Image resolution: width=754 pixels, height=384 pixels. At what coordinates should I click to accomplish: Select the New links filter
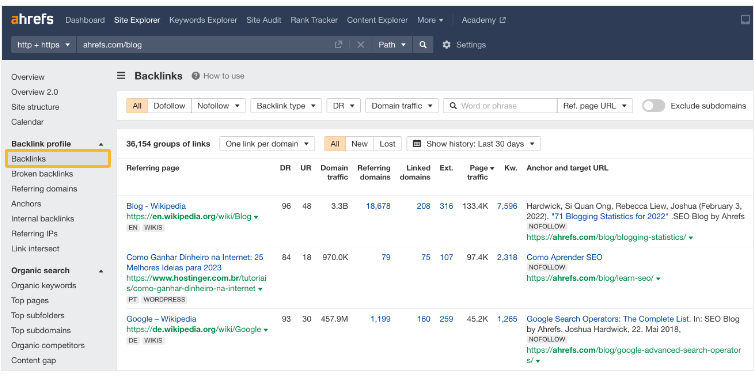point(359,144)
